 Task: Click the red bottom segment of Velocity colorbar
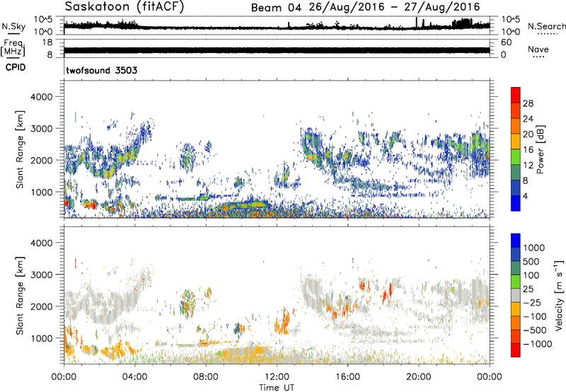pos(516,350)
